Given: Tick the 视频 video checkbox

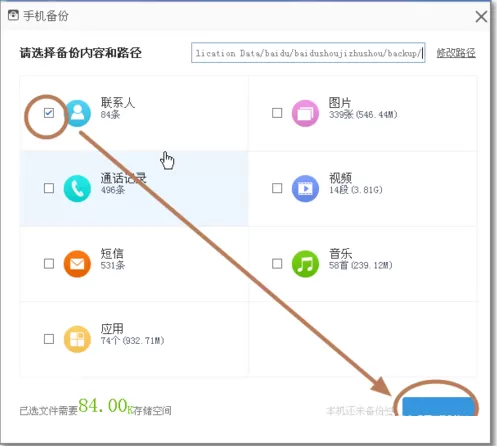Looking at the screenshot, I should (x=277, y=188).
